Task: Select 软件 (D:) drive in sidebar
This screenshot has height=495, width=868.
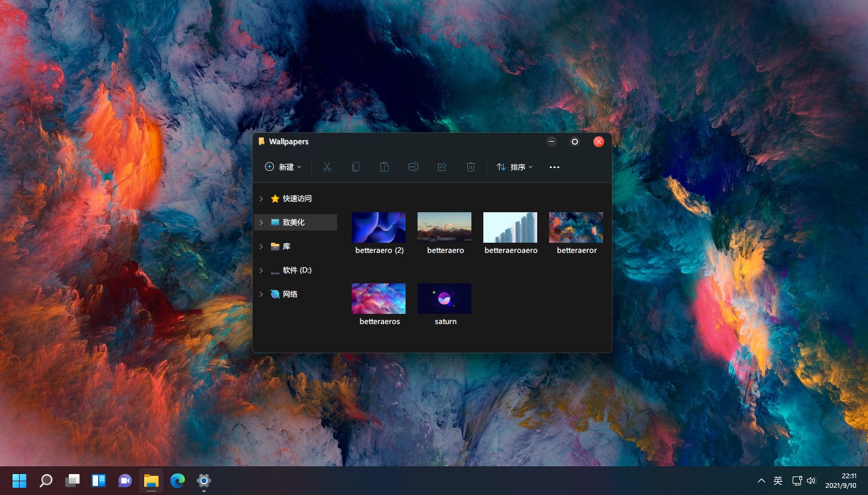Action: [x=291, y=270]
